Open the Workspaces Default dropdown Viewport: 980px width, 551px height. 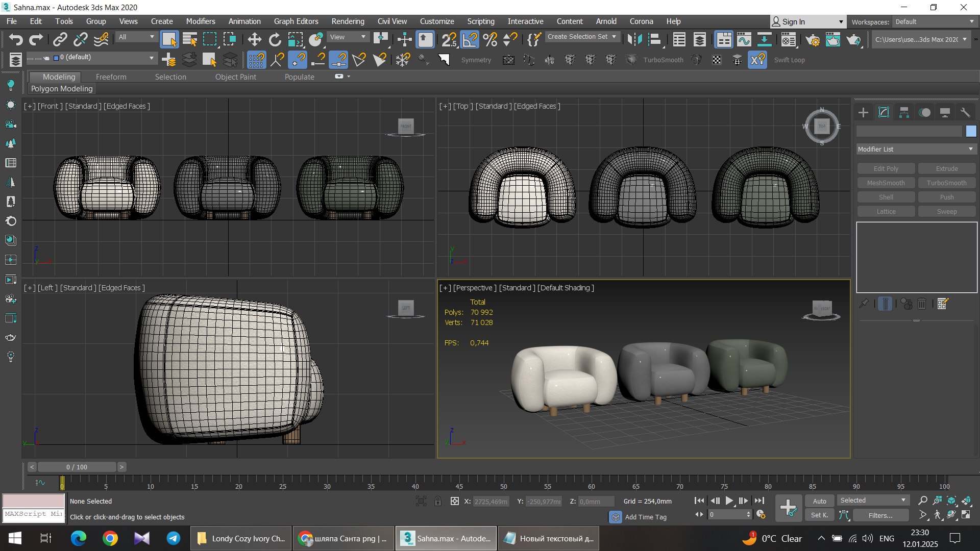(934, 21)
